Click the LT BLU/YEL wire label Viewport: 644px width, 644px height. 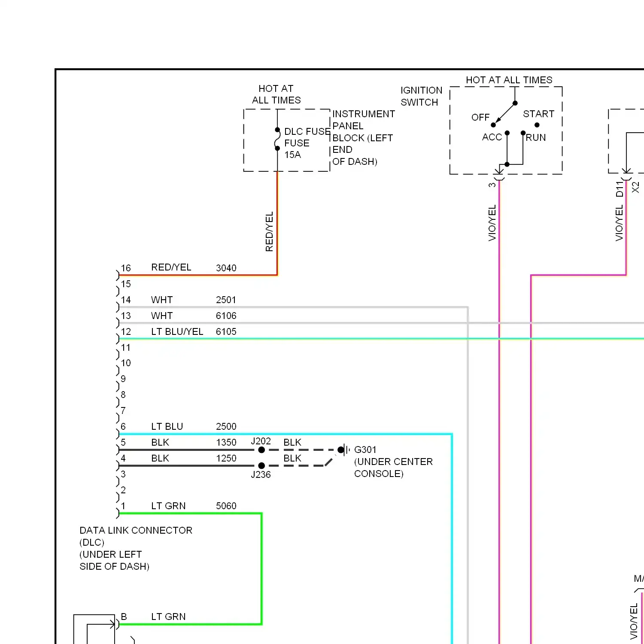[177, 331]
